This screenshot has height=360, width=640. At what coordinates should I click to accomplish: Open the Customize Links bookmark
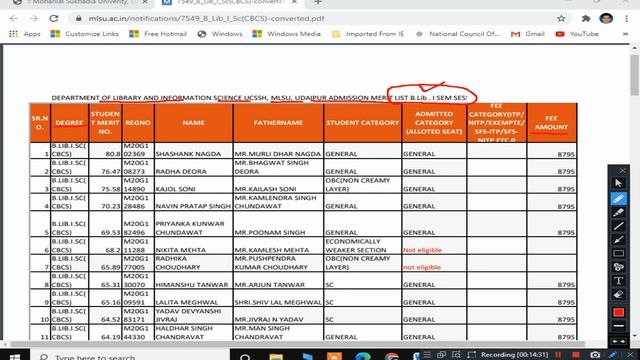pyautogui.click(x=84, y=34)
